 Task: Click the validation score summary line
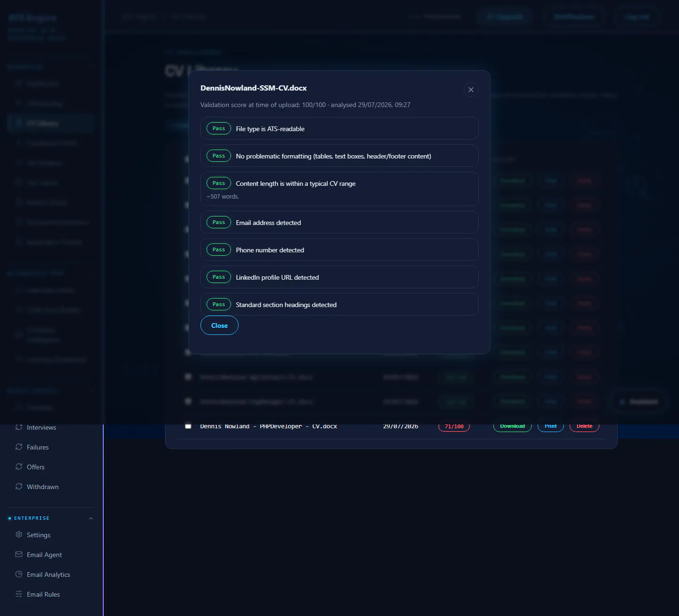click(305, 105)
